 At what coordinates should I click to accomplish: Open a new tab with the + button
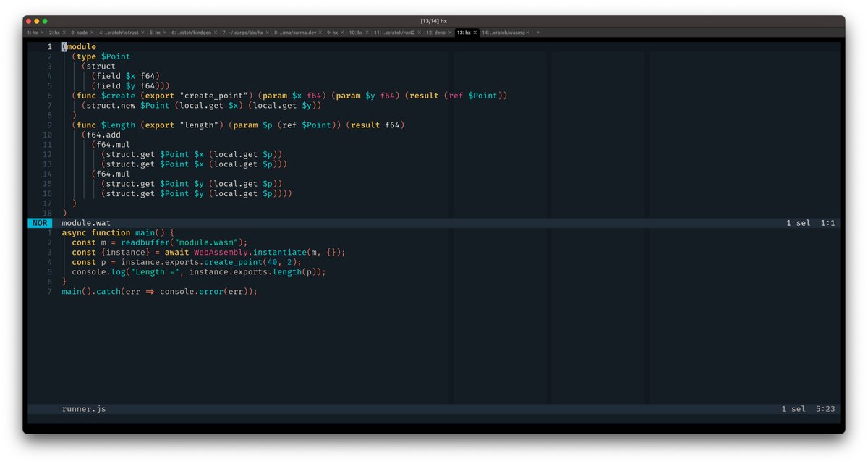537,32
